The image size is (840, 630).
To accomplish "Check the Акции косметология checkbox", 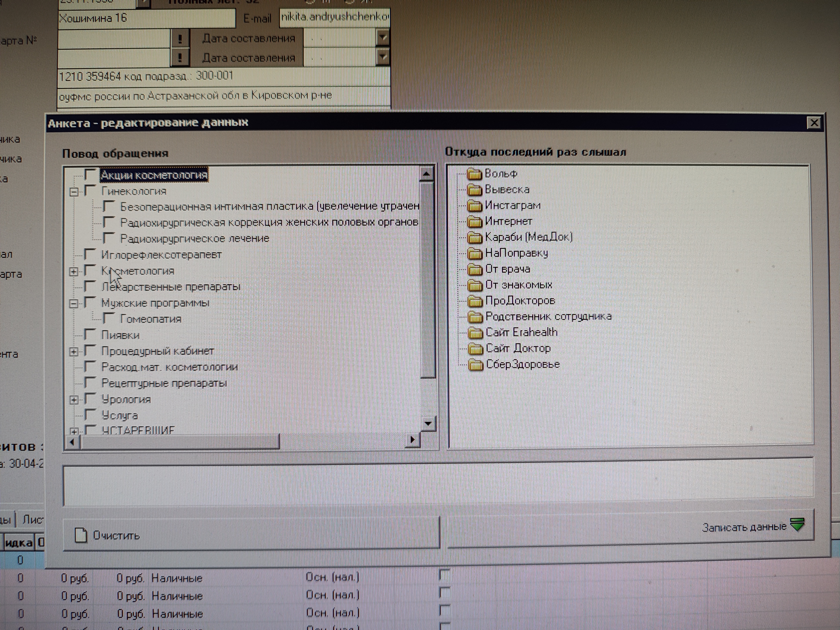I will (90, 175).
